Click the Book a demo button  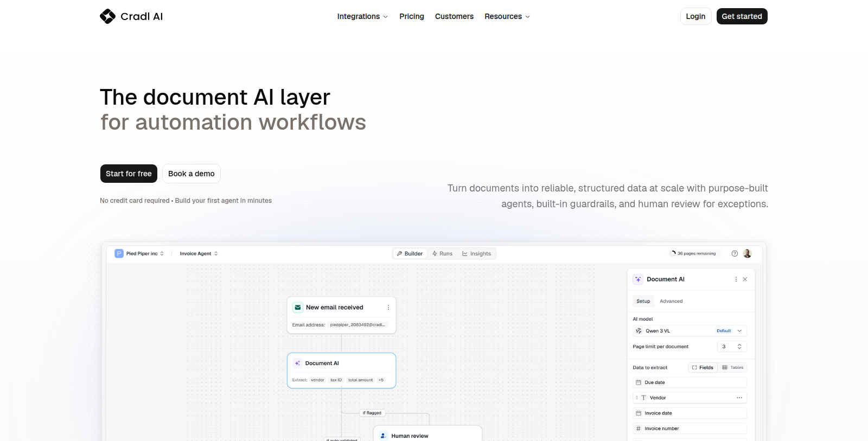pos(192,174)
